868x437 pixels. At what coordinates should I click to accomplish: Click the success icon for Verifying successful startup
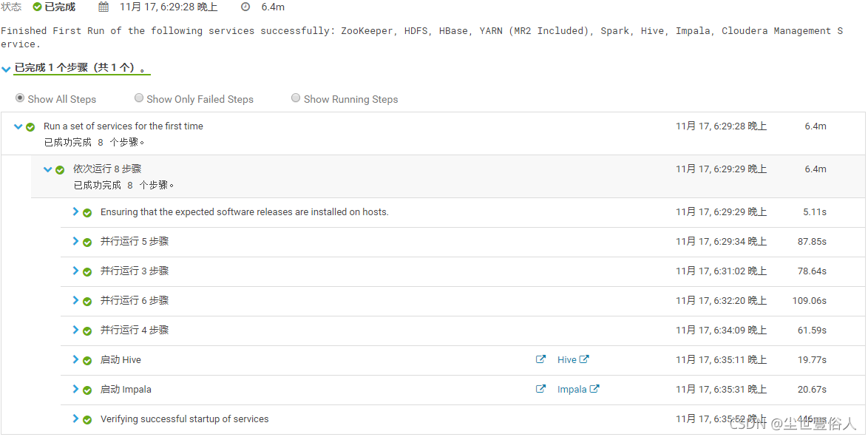click(87, 420)
